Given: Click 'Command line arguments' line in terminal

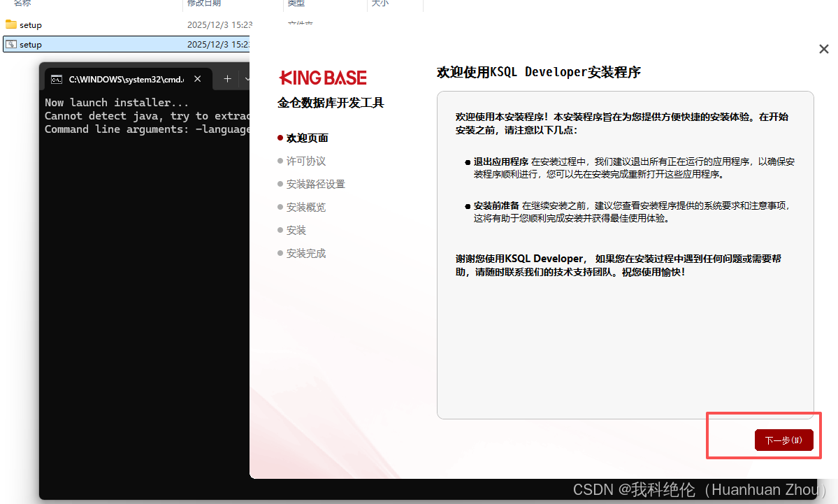Looking at the screenshot, I should (x=147, y=129).
